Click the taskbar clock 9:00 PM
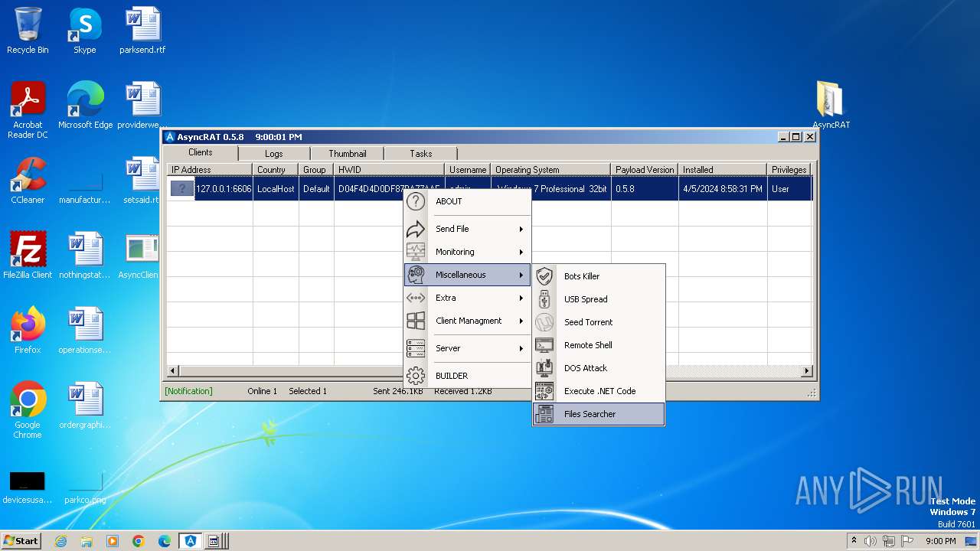The height and width of the screenshot is (551, 980). pos(940,541)
